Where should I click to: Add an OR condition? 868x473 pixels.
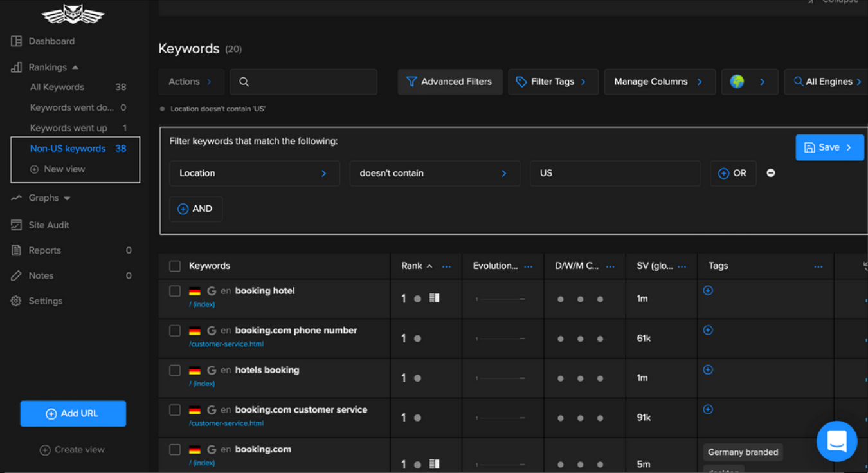[x=733, y=173]
